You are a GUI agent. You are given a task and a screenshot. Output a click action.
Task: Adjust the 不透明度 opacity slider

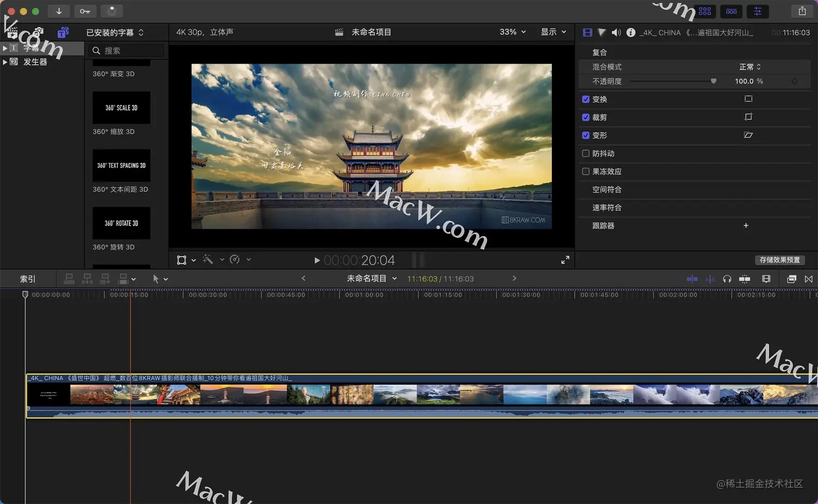(x=673, y=81)
